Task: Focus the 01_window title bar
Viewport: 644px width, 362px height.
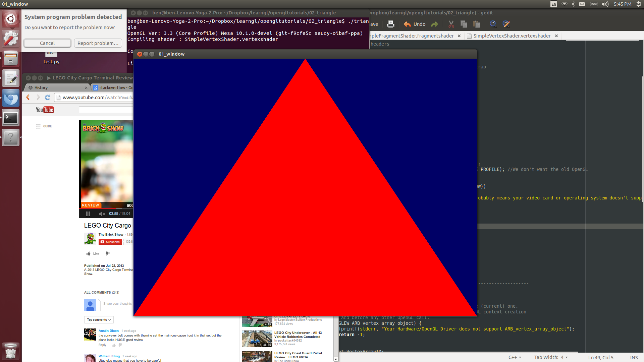Action: click(x=305, y=54)
